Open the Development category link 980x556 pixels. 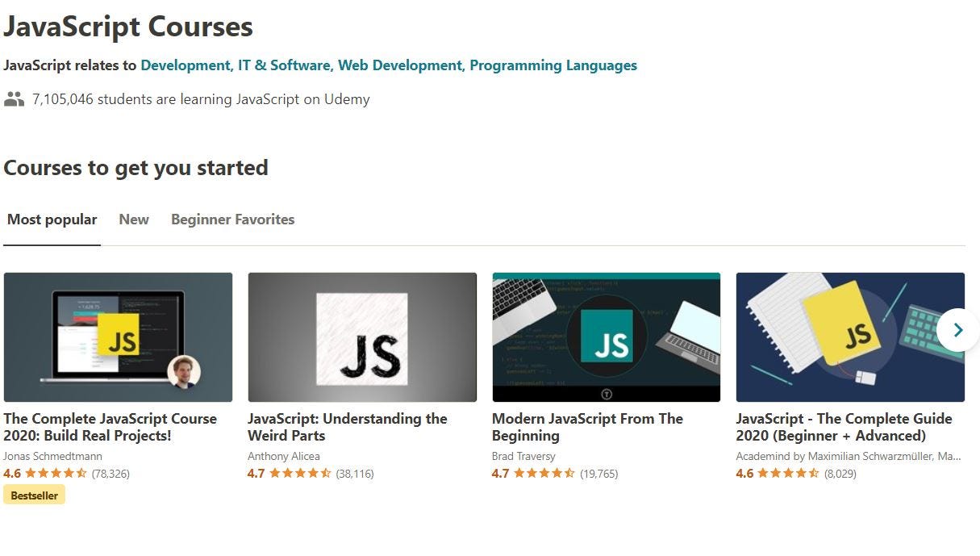click(185, 65)
